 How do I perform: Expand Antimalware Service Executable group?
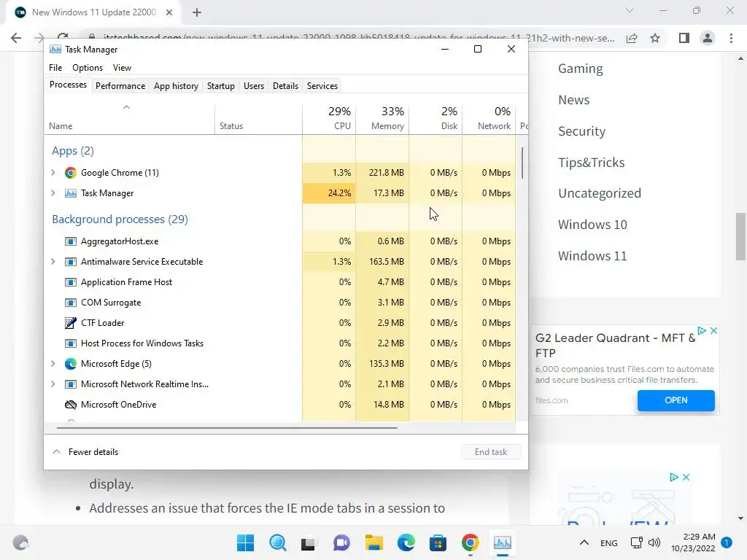pyautogui.click(x=53, y=262)
